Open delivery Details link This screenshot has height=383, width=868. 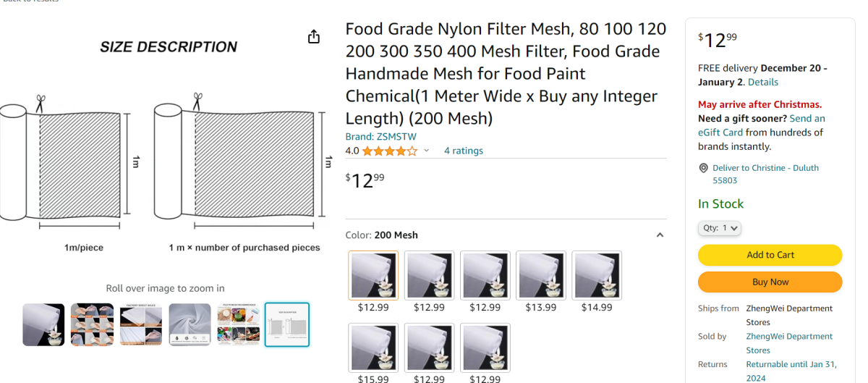(763, 82)
